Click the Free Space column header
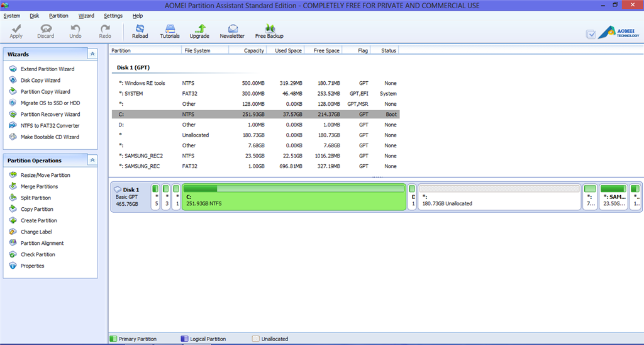 pyautogui.click(x=323, y=50)
